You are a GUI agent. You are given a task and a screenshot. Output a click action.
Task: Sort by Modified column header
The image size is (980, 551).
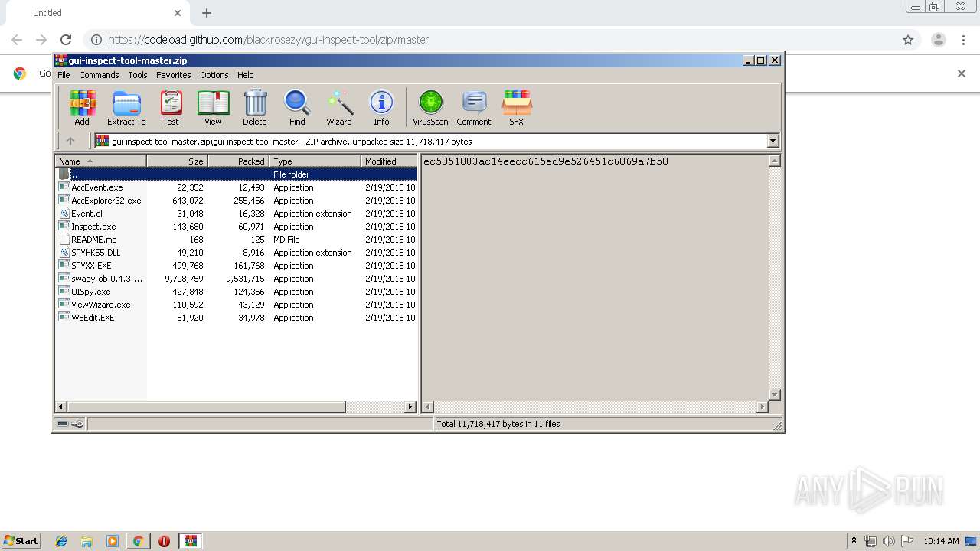click(388, 161)
